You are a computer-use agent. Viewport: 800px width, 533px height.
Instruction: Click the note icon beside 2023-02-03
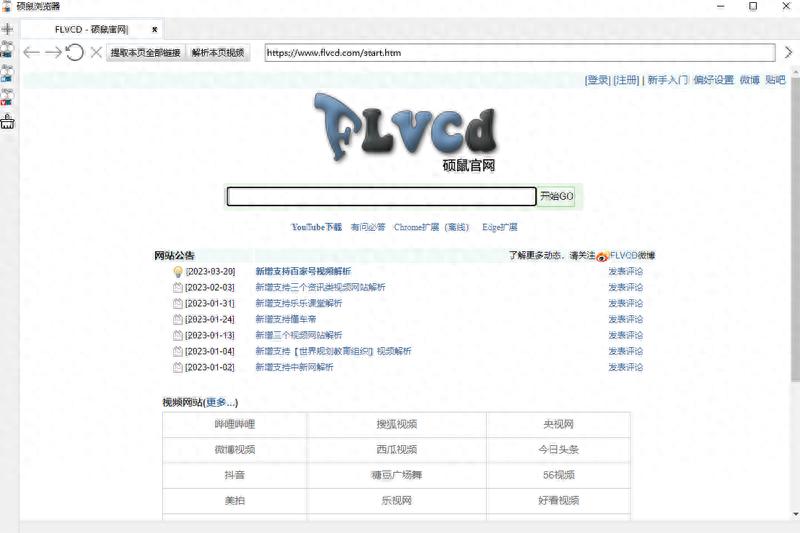tap(178, 287)
